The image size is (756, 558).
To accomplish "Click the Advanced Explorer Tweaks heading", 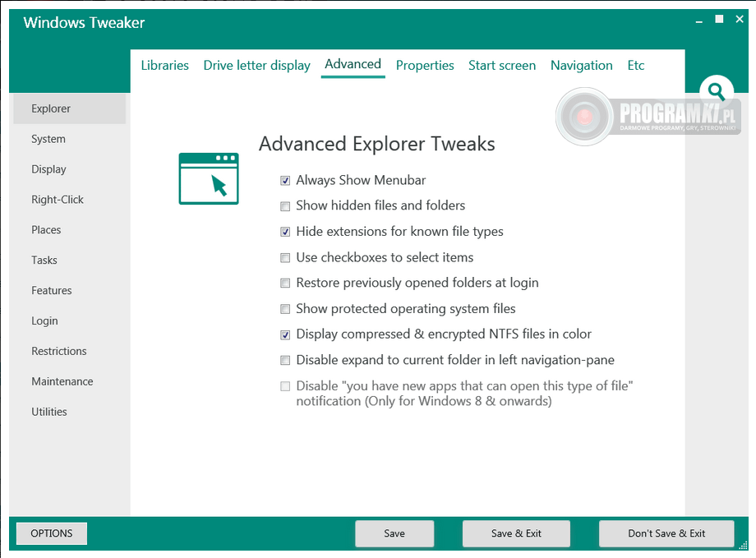I will pos(377,144).
